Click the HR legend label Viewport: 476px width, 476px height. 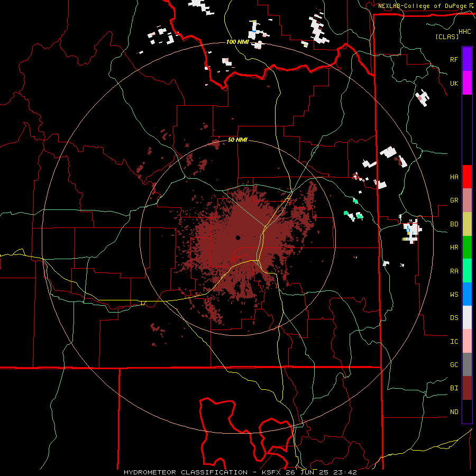click(454, 248)
